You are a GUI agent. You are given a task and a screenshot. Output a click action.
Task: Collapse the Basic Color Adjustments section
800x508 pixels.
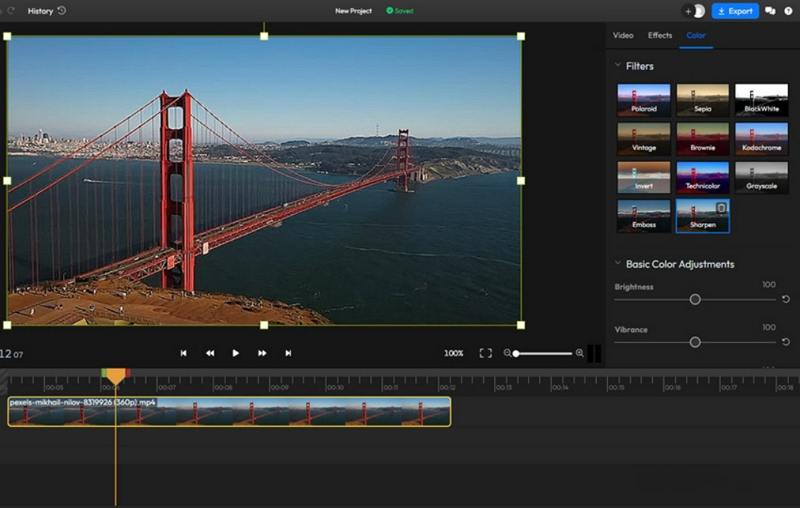pyautogui.click(x=618, y=264)
